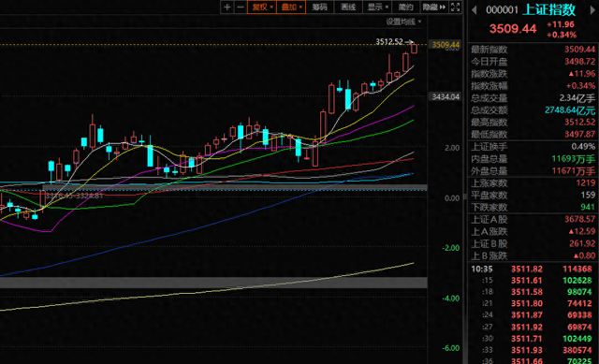The width and height of the screenshot is (599, 364).
Task: Zoom in chart with plus icon
Action: coord(226,7)
